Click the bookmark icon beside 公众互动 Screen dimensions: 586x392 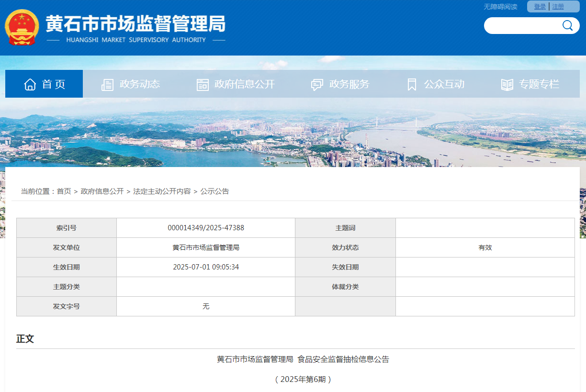(x=412, y=85)
